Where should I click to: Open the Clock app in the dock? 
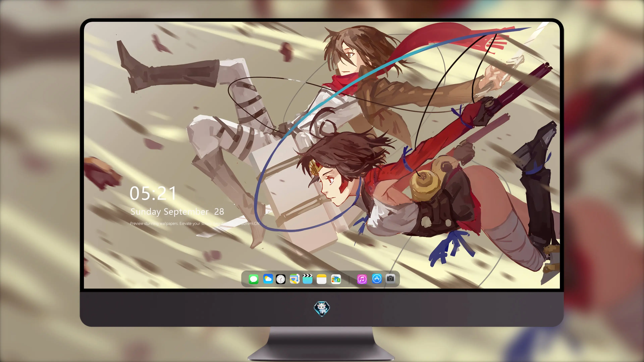pos(281,279)
